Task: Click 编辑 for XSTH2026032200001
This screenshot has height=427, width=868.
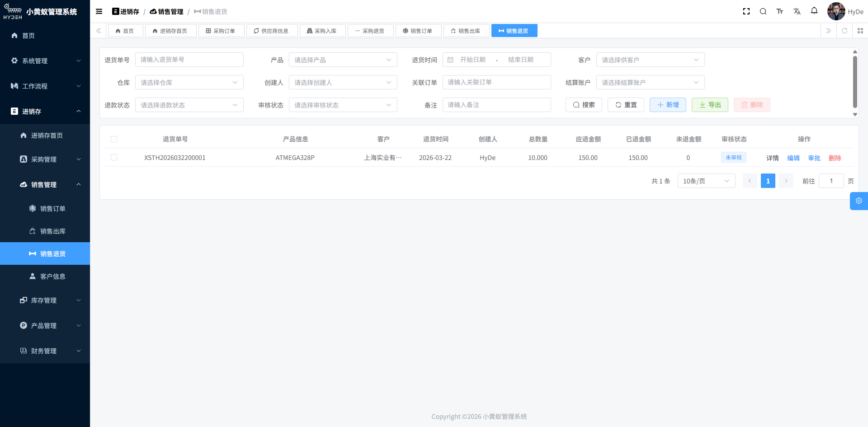Action: click(793, 158)
